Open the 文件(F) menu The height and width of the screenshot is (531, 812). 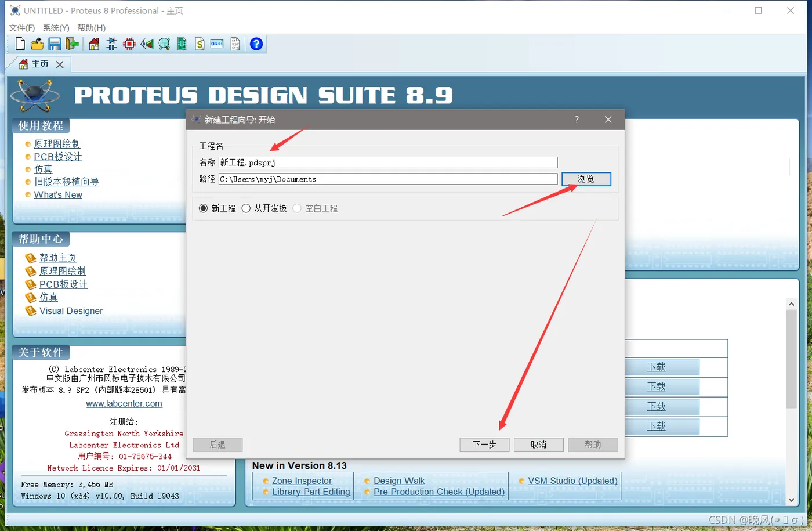click(x=22, y=28)
